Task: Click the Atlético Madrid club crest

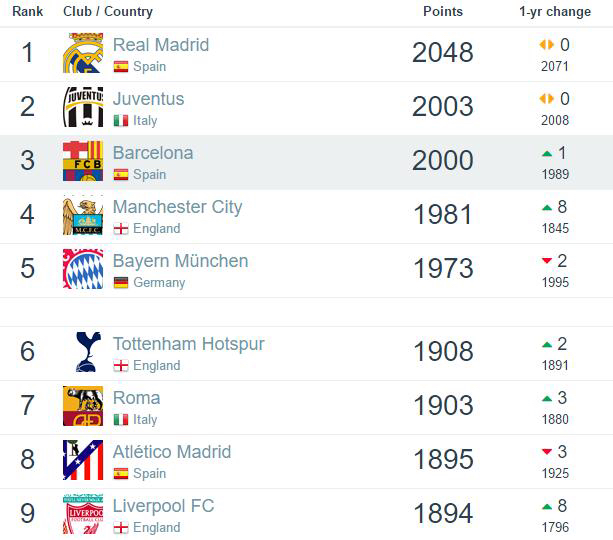Action: 83,460
